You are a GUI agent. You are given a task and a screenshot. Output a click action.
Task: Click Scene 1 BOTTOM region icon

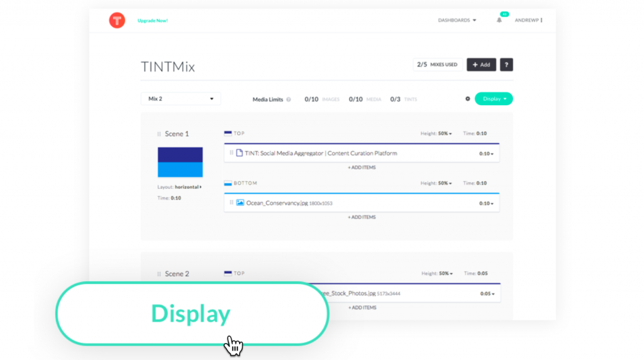(228, 183)
